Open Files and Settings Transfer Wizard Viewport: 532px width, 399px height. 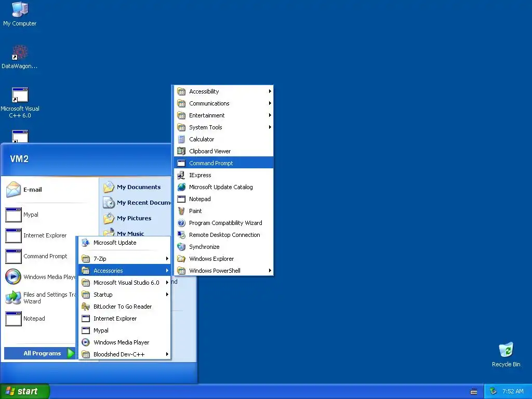[40, 298]
